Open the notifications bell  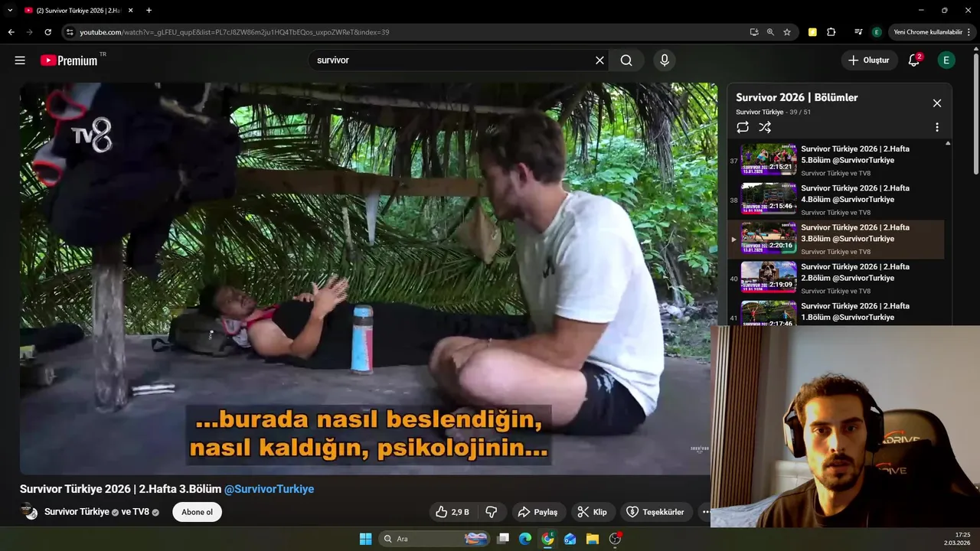914,60
